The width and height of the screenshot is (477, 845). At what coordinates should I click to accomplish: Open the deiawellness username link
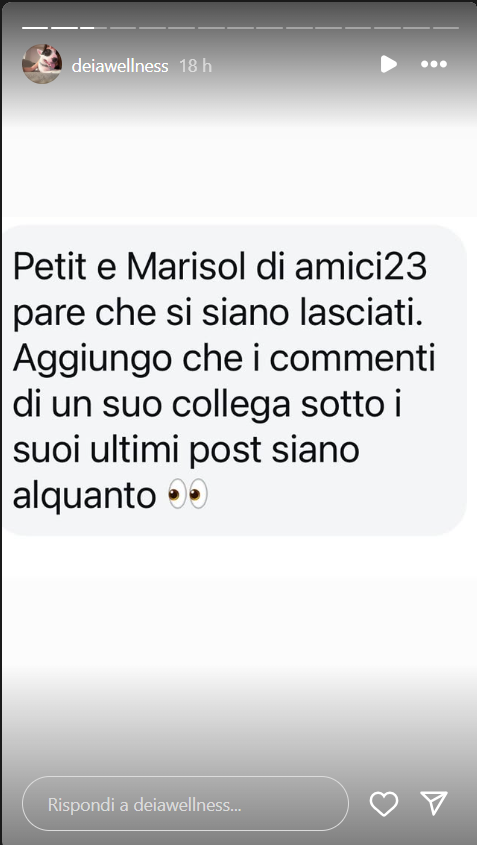120,66
